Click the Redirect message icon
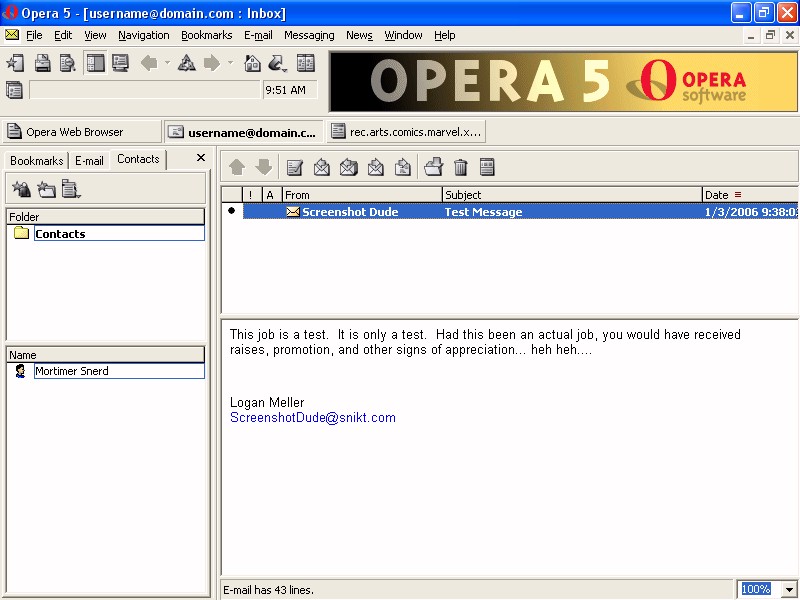 tap(403, 167)
